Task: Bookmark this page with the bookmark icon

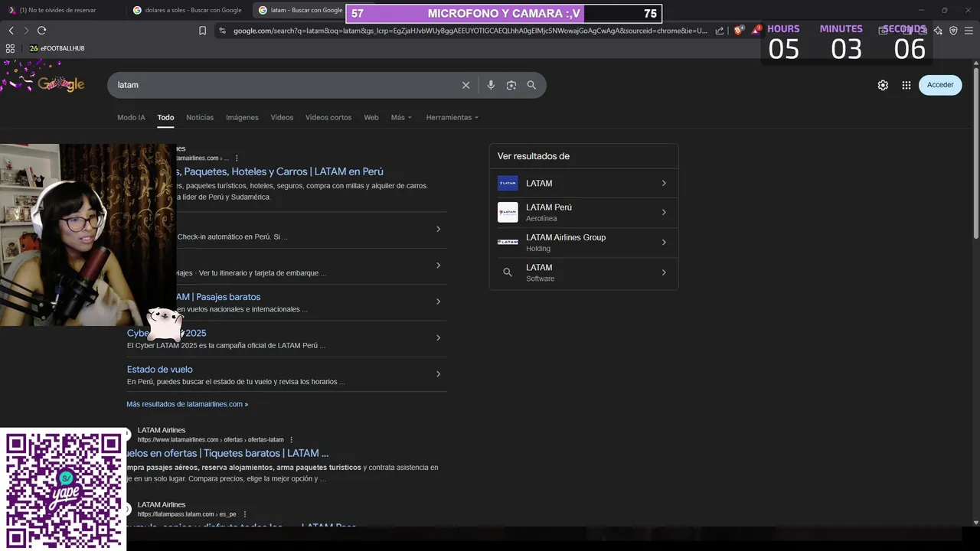Action: 202,31
